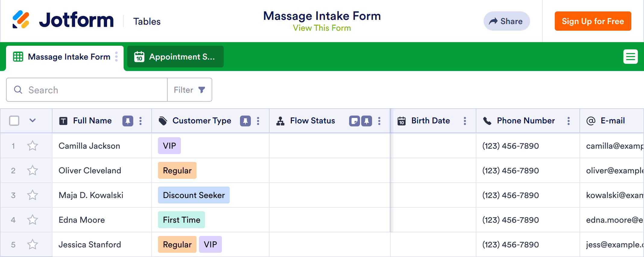Click the Jotform logo icon

click(21, 20)
